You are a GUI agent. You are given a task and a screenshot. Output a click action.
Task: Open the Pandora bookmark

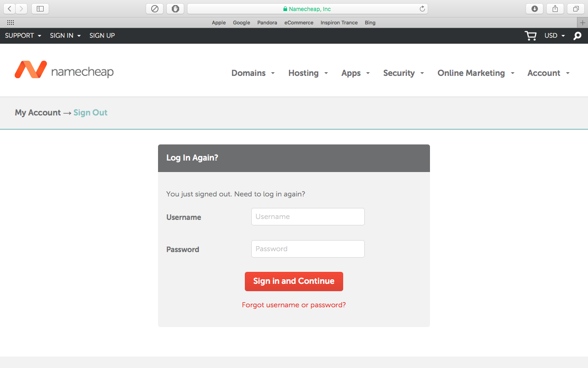[x=267, y=23]
